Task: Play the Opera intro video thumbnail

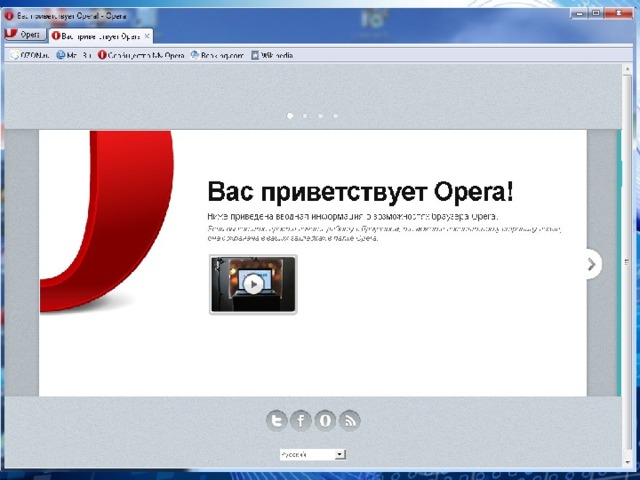Action: (253, 284)
